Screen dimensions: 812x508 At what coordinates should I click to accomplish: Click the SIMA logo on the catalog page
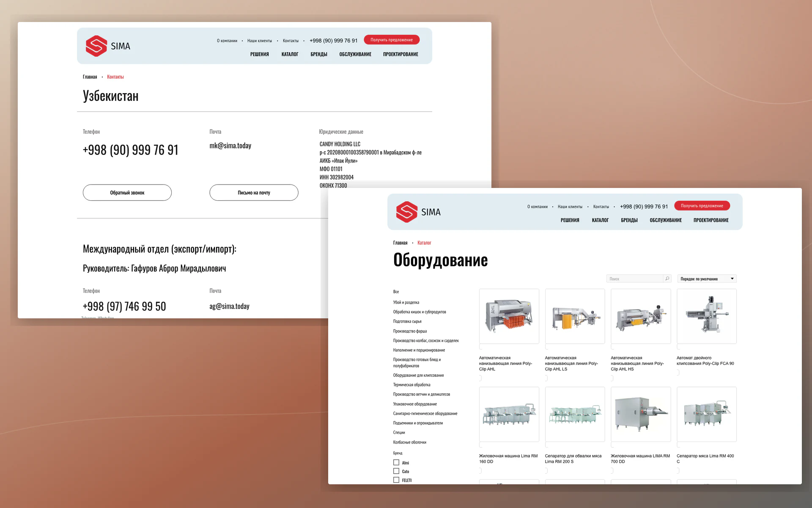point(418,212)
